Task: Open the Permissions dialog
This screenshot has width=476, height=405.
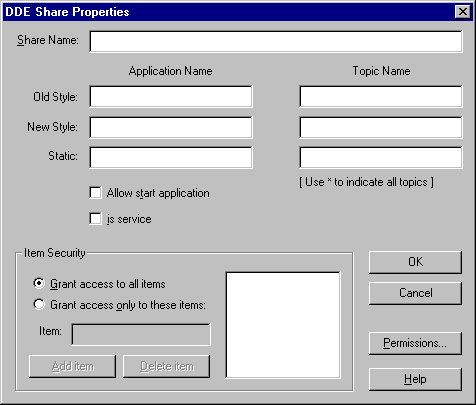Action: coord(415,343)
